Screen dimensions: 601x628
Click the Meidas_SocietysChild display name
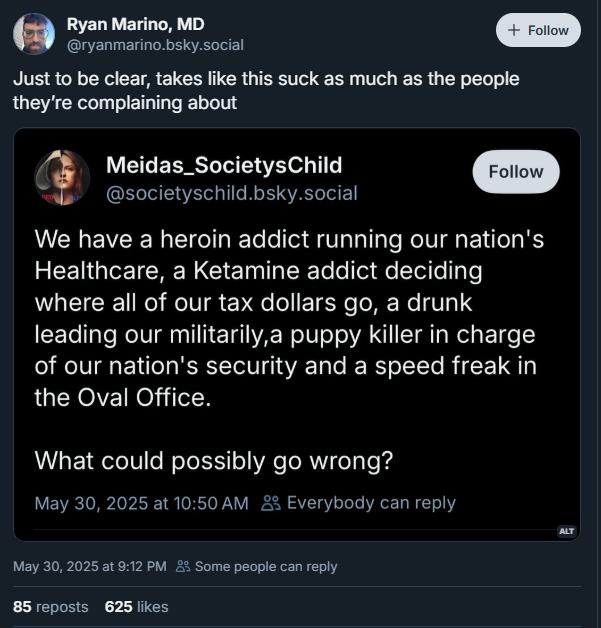(224, 165)
